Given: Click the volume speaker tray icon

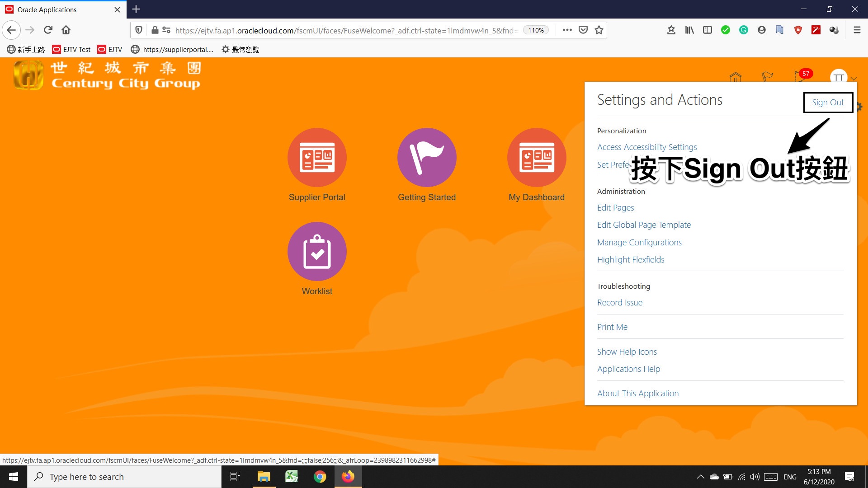Looking at the screenshot, I should pyautogui.click(x=755, y=477).
